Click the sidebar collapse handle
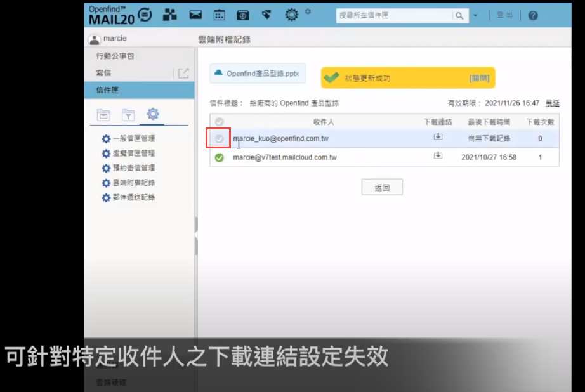 196,235
